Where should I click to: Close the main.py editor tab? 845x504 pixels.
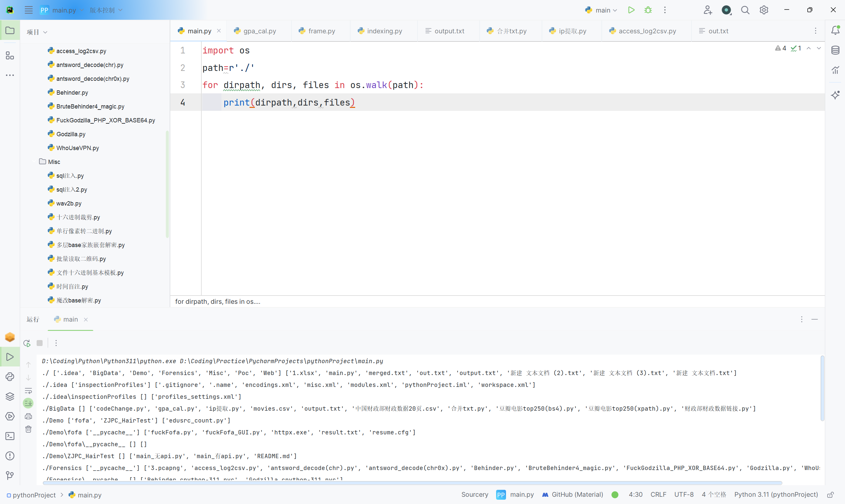pyautogui.click(x=219, y=31)
